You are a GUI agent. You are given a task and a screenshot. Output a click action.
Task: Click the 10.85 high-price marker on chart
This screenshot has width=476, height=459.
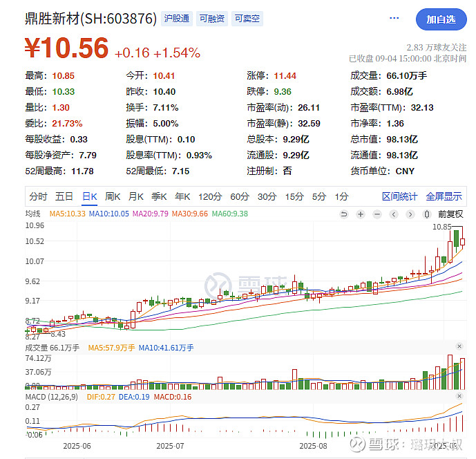pyautogui.click(x=441, y=227)
